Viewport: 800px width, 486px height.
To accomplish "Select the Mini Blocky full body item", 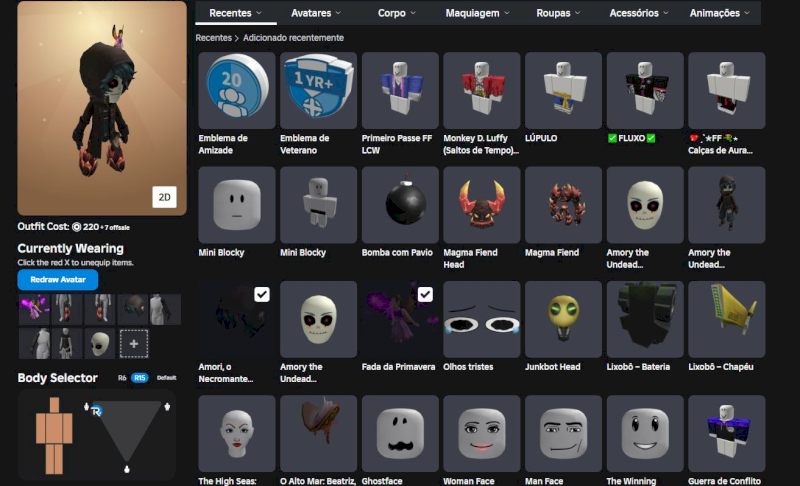I will click(x=318, y=204).
